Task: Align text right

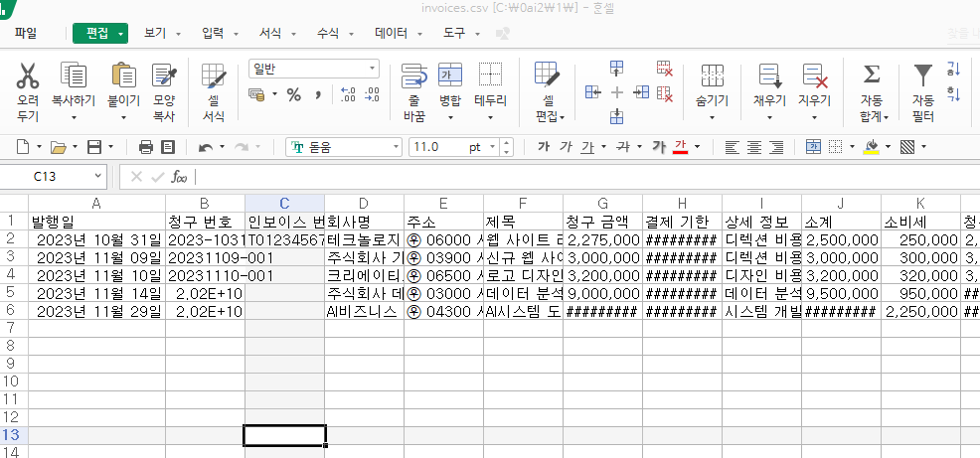Action: [776, 147]
